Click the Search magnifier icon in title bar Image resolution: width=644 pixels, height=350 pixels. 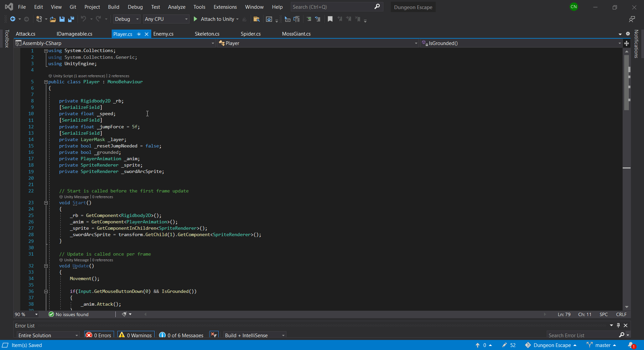click(377, 7)
